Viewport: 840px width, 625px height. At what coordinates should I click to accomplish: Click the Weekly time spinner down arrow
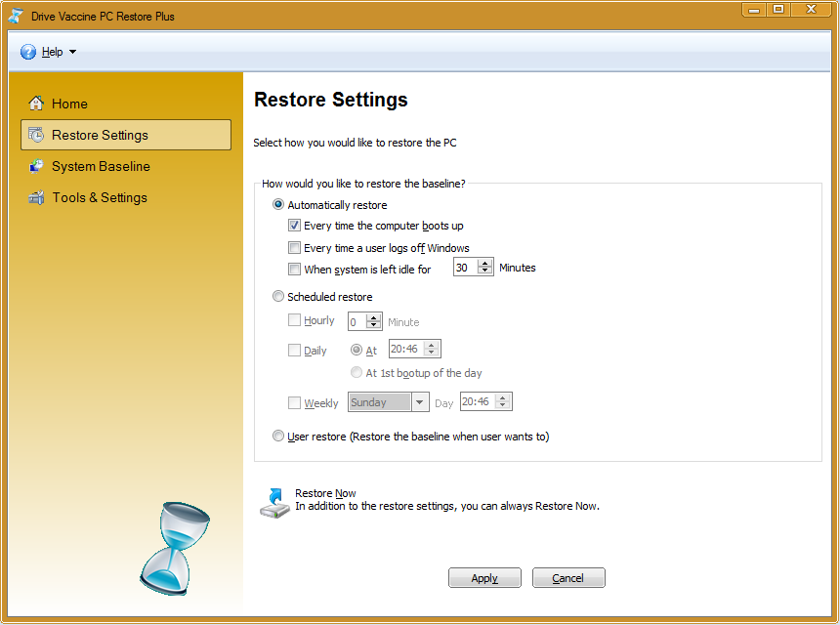click(502, 405)
